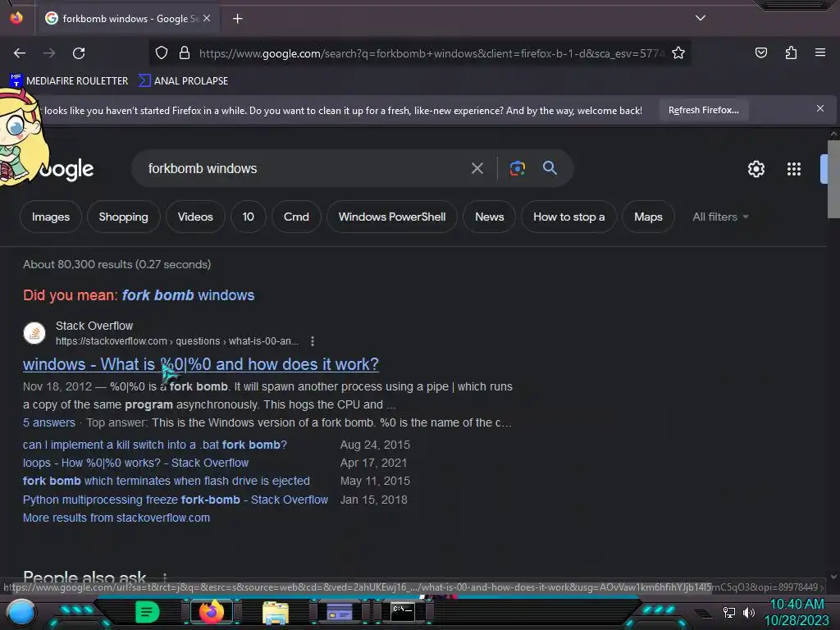Submit search with the magnifier icon

pos(550,168)
